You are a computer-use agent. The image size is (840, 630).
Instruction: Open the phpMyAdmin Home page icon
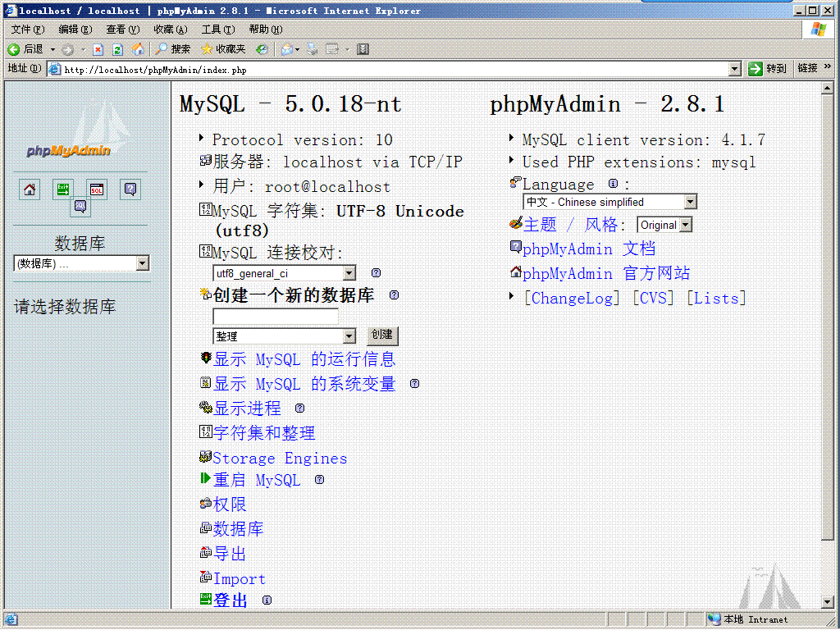[30, 189]
